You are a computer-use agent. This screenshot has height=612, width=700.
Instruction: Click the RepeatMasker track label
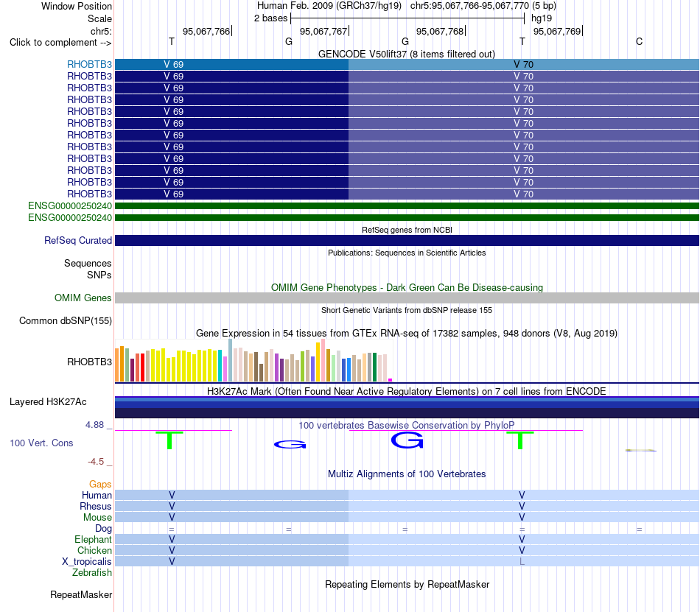(81, 594)
